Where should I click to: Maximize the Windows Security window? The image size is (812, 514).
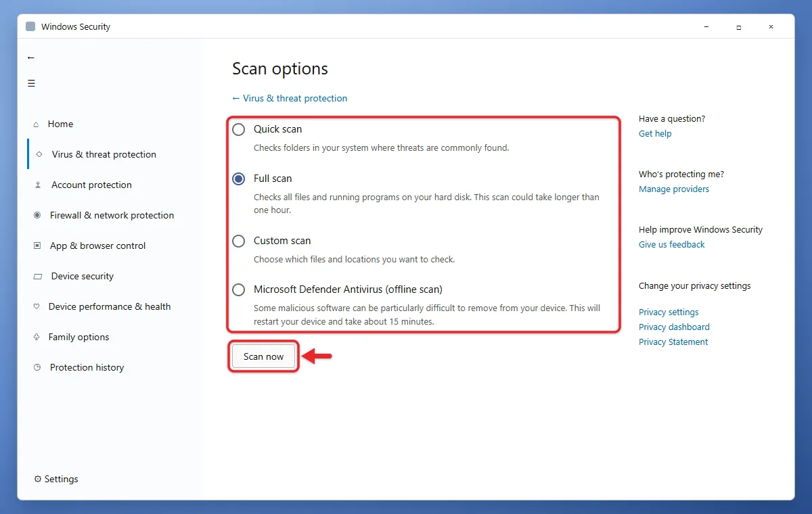coord(738,27)
